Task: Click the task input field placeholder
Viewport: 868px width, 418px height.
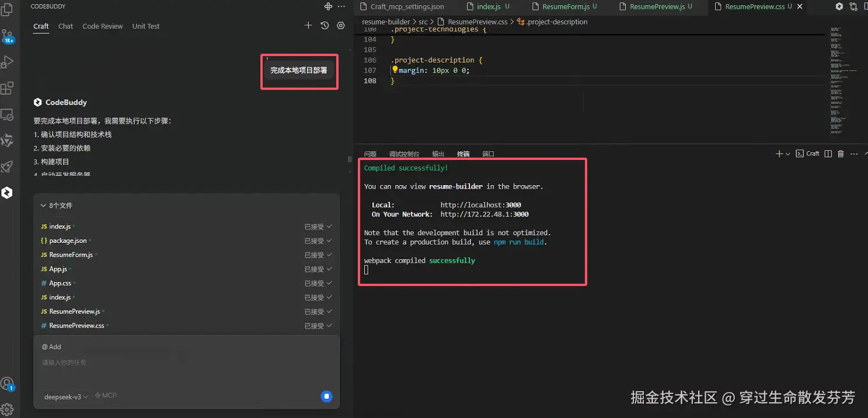Action: tap(64, 363)
